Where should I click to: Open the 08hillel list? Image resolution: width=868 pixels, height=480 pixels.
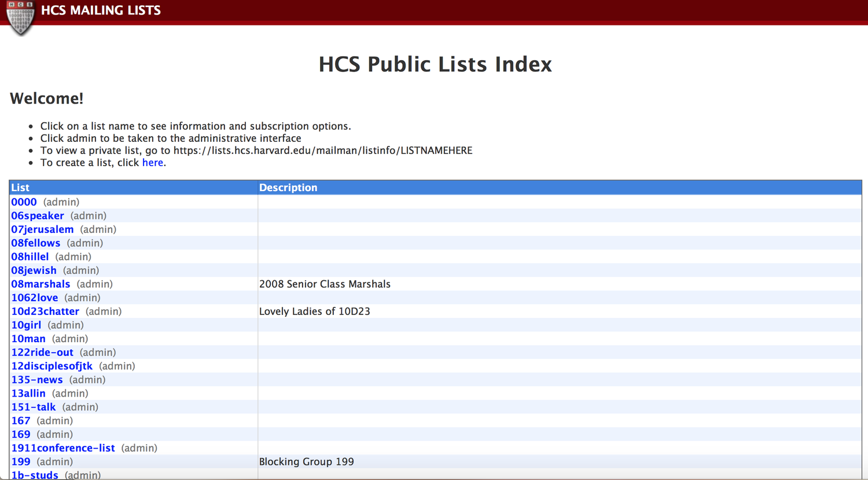pyautogui.click(x=30, y=257)
